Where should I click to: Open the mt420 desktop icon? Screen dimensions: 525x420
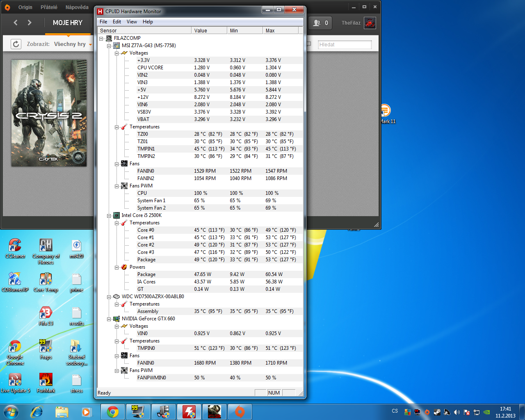coord(77,249)
